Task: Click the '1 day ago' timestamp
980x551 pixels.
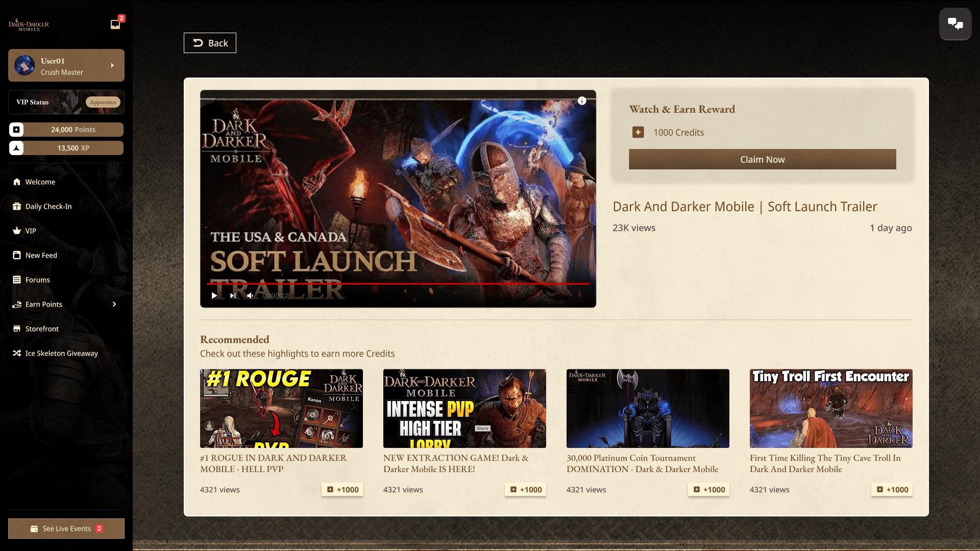Action: pyautogui.click(x=891, y=228)
